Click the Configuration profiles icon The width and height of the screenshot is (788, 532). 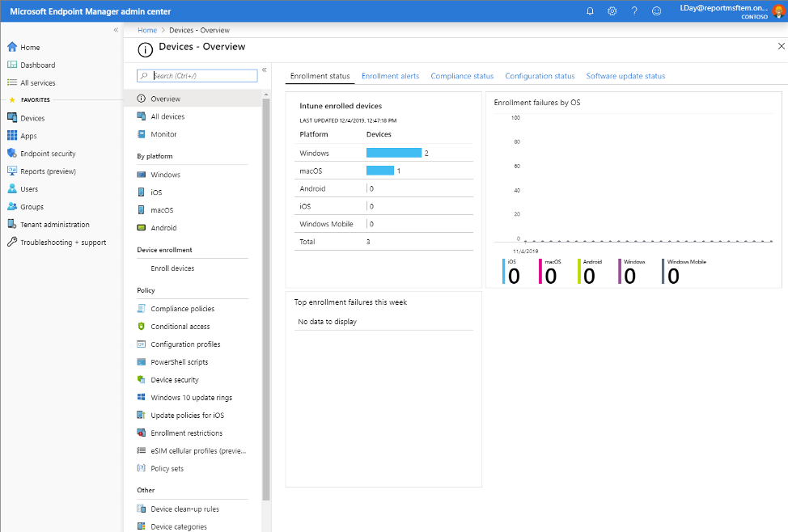(x=142, y=344)
